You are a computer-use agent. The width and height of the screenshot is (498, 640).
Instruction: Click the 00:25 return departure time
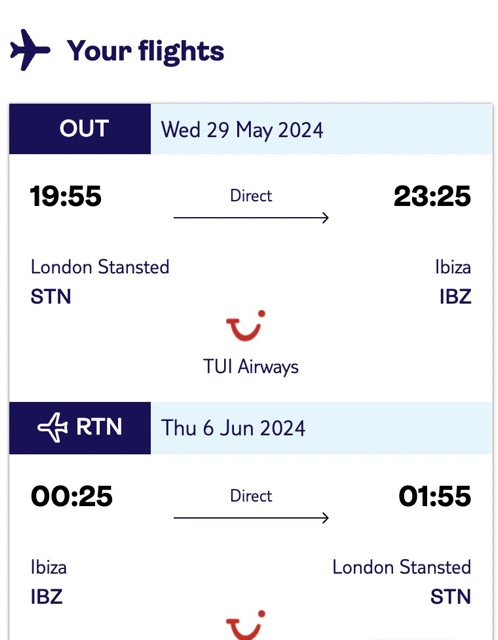(71, 496)
